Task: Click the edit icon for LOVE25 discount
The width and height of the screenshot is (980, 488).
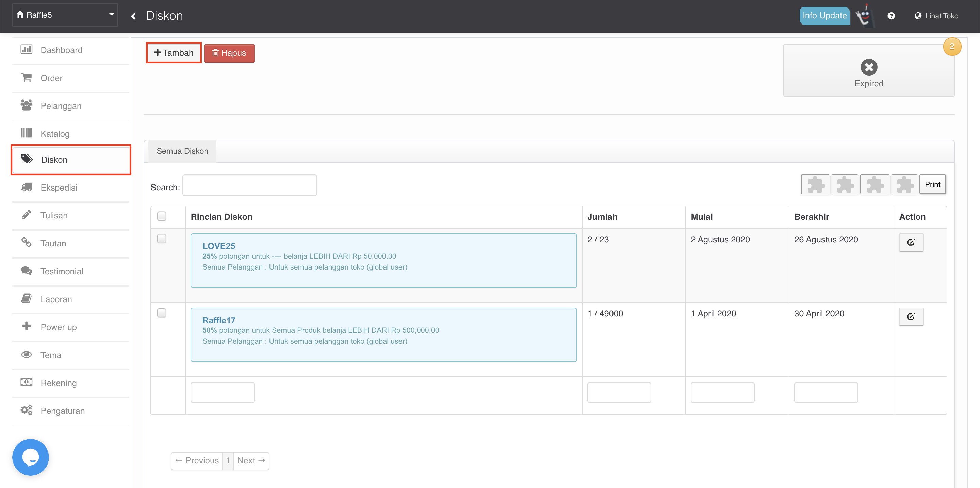Action: point(910,242)
